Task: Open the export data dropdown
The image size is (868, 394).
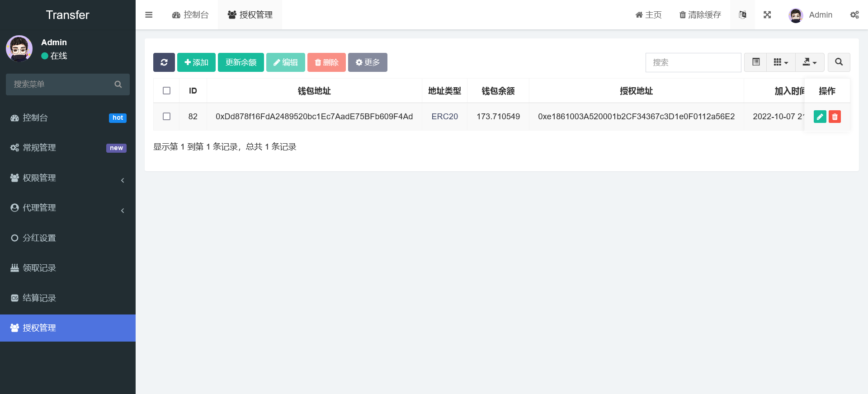Action: pos(809,62)
